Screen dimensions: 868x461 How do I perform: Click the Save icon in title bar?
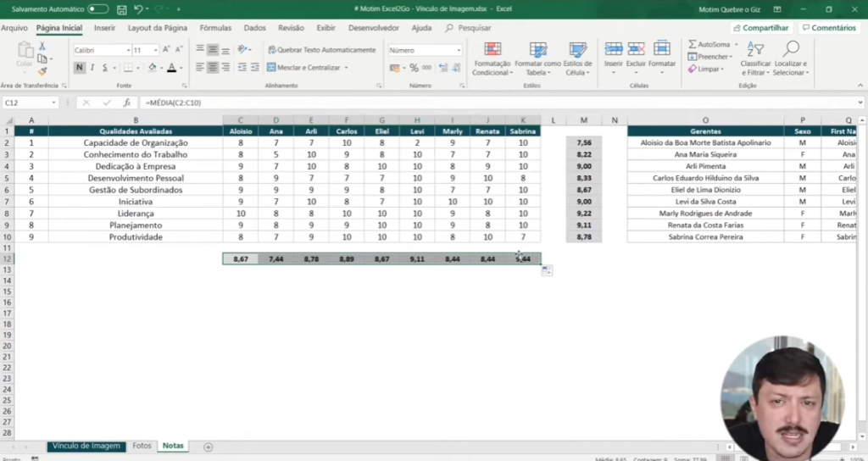pos(121,9)
